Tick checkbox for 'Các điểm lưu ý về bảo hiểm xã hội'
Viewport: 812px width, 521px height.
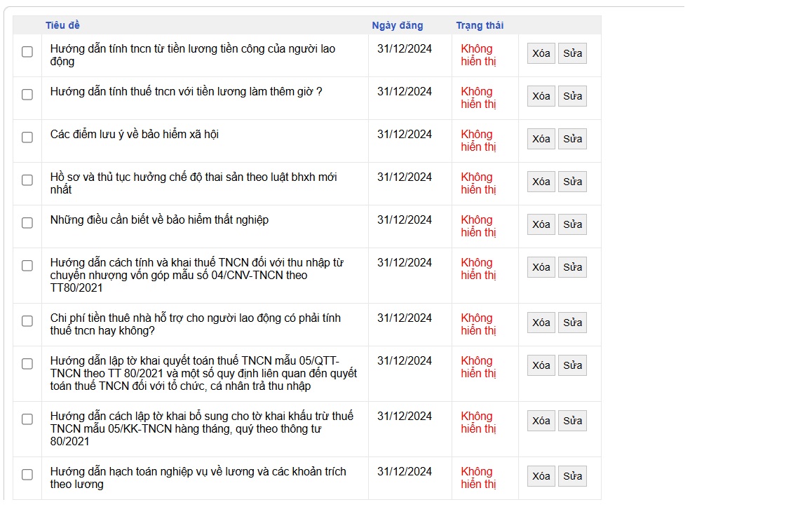click(27, 137)
